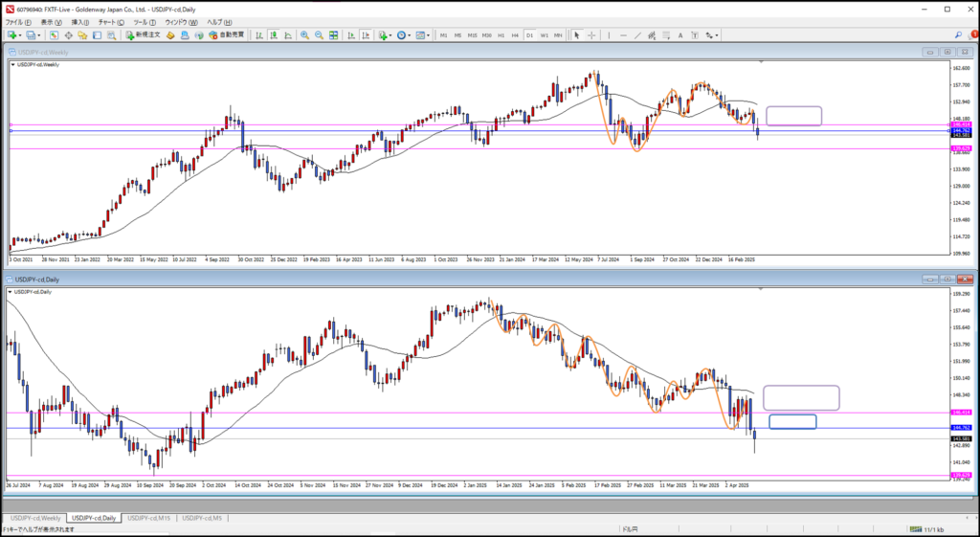The height and width of the screenshot is (537, 980).
Task: Select the trendline tool
Action: point(637,35)
